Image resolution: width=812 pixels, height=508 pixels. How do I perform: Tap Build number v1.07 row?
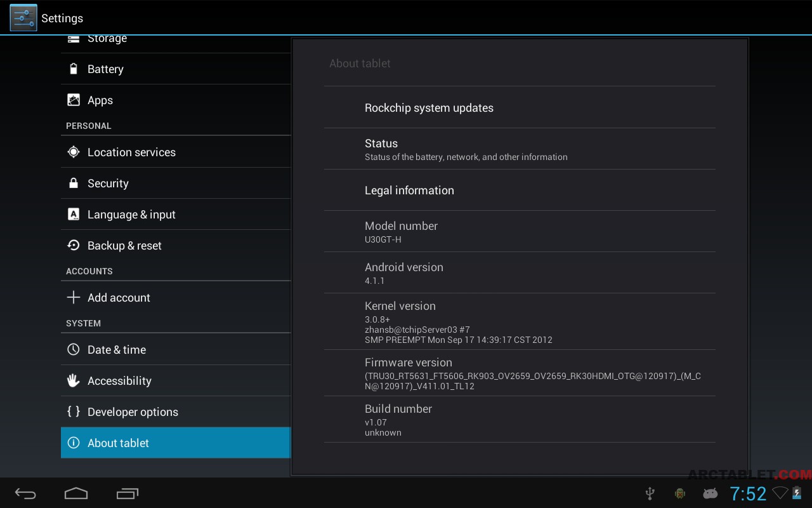tap(520, 419)
